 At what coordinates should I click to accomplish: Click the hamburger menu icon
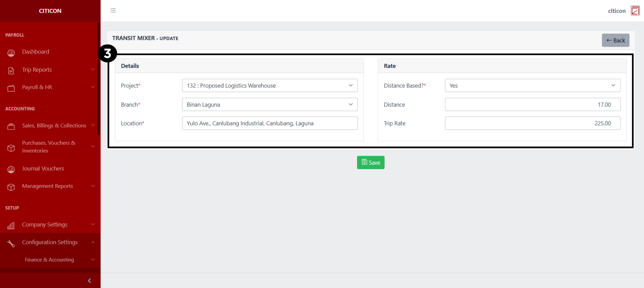(x=113, y=11)
